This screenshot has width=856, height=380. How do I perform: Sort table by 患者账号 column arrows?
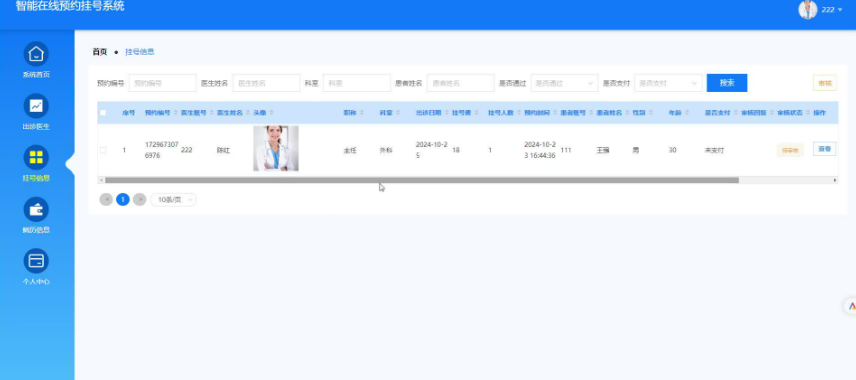pos(591,113)
